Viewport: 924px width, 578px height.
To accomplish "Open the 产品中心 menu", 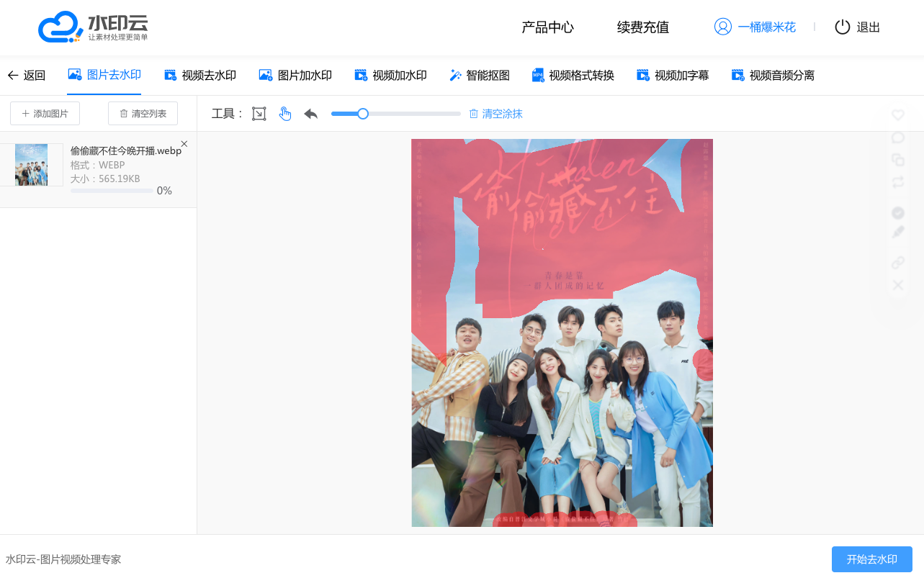I will [x=547, y=27].
